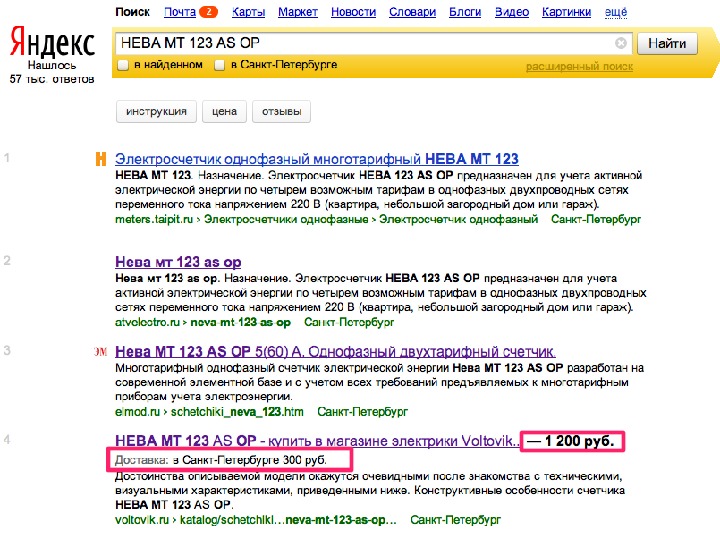Open the Почта service link
720x540 pixels.
180,12
